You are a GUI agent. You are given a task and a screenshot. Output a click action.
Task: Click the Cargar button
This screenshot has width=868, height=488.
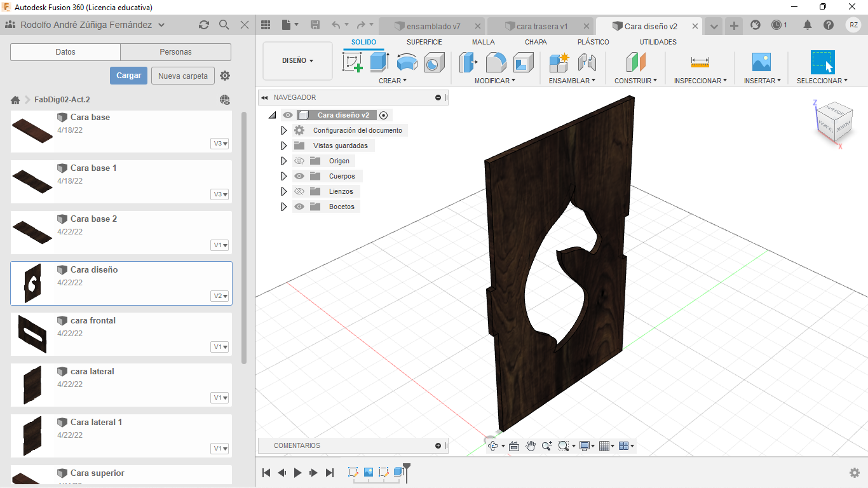tap(128, 76)
